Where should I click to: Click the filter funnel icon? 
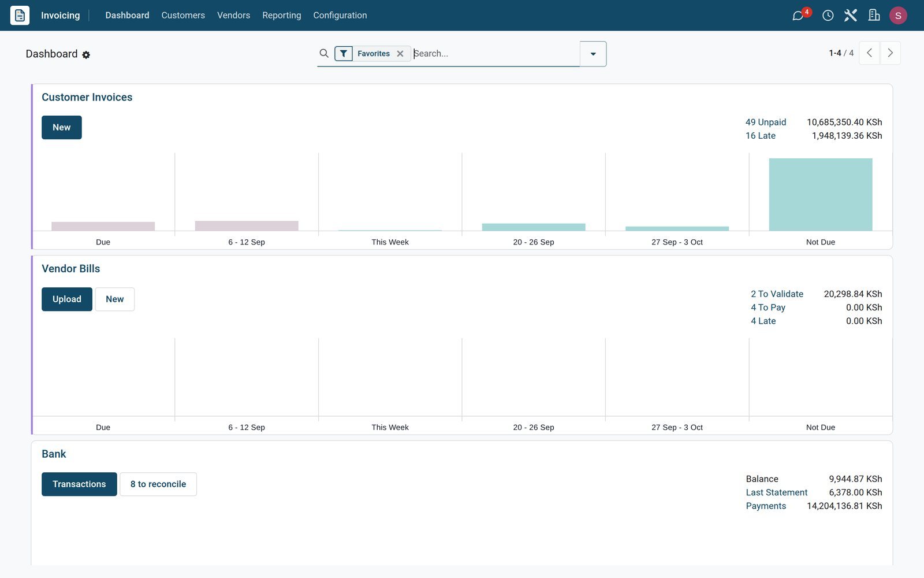(x=344, y=54)
